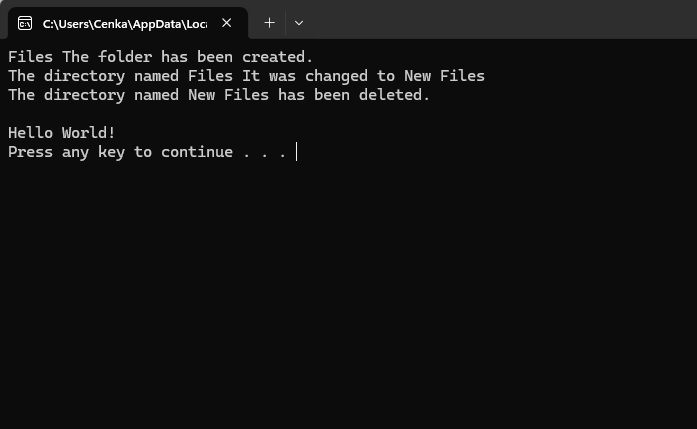The width and height of the screenshot is (697, 429).
Task: Click "The directory named New Files" on the third line
Action: pos(138,95)
